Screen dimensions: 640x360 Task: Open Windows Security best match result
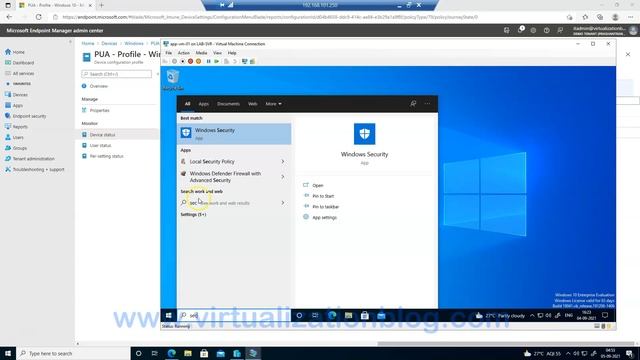[234, 134]
